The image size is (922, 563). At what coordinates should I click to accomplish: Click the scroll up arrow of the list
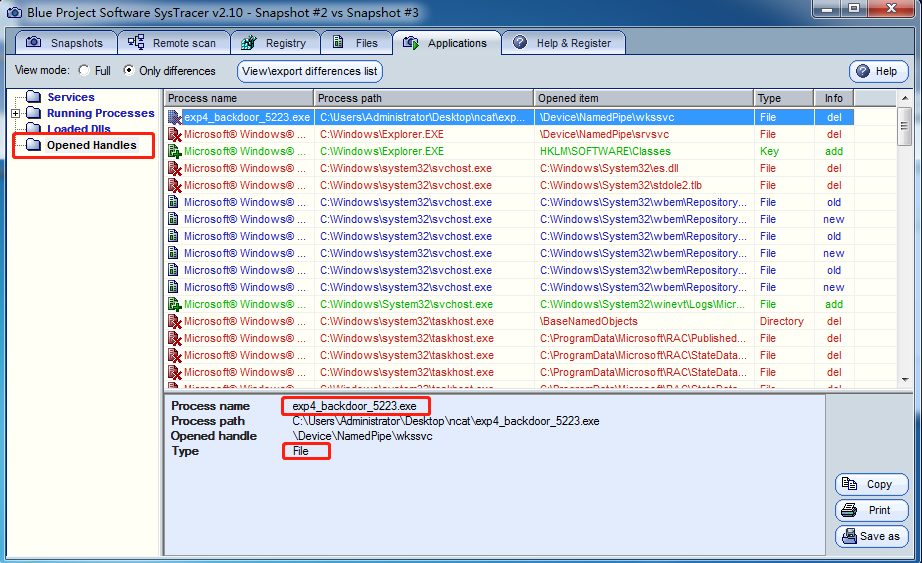tap(905, 98)
